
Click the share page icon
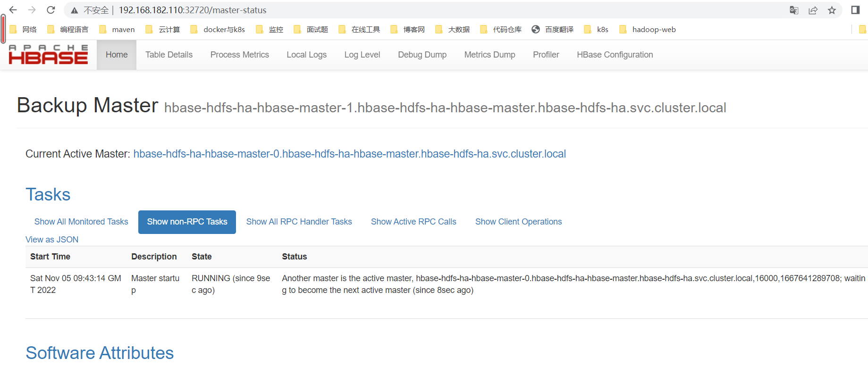(813, 10)
